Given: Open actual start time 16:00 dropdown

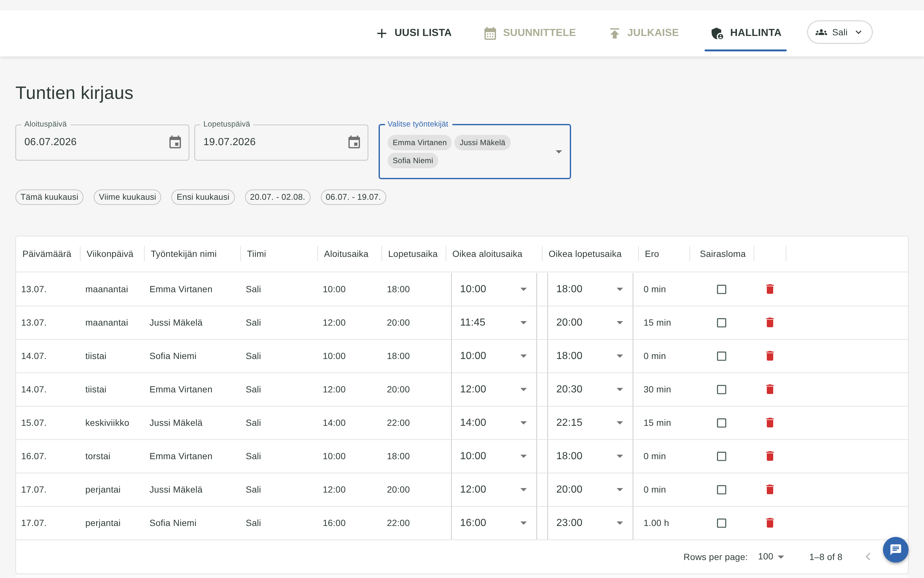Looking at the screenshot, I should (494, 523).
